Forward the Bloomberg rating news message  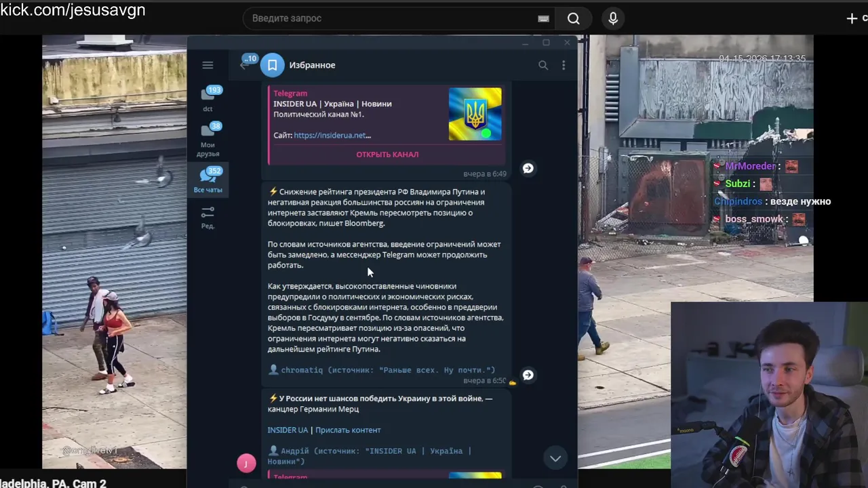point(528,375)
